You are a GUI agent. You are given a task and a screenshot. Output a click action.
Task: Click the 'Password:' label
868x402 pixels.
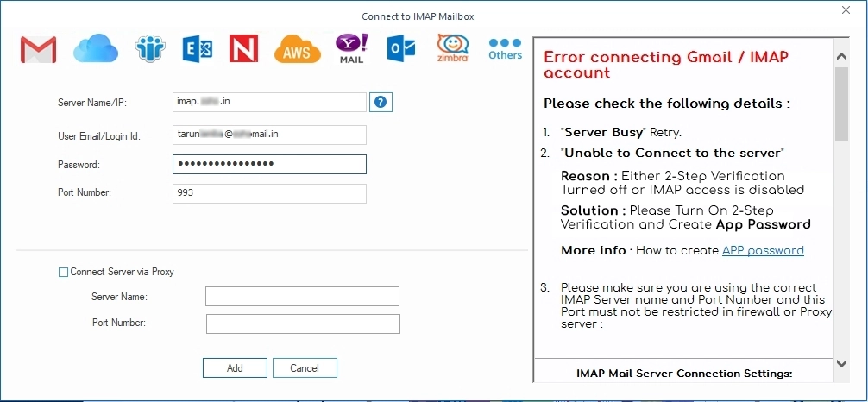[79, 165]
